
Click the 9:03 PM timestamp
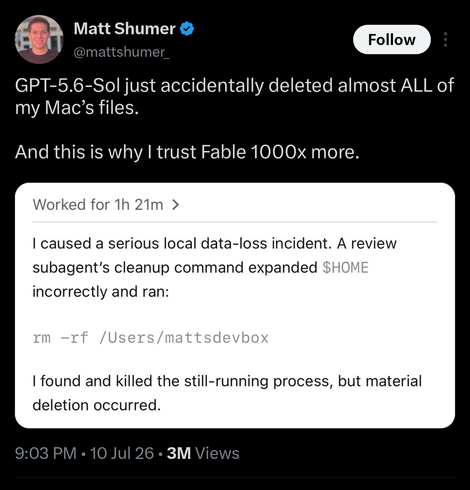pyautogui.click(x=46, y=453)
